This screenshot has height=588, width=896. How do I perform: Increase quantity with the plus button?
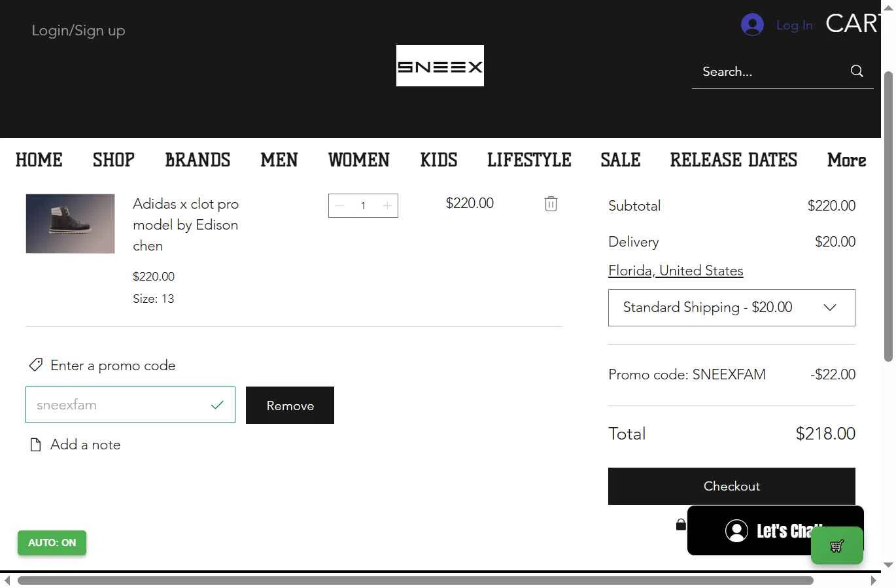tap(387, 205)
